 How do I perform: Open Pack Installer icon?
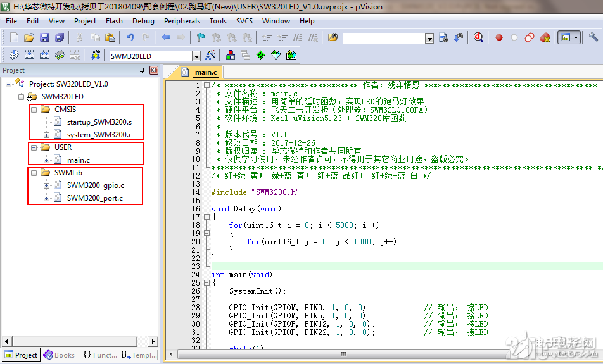pyautogui.click(x=291, y=55)
